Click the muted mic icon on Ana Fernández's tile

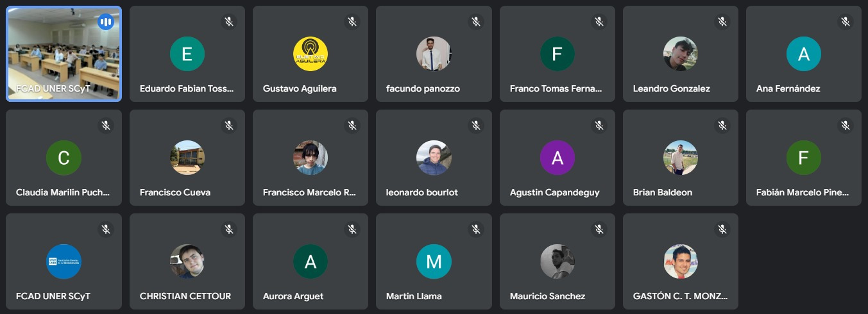[x=846, y=22]
